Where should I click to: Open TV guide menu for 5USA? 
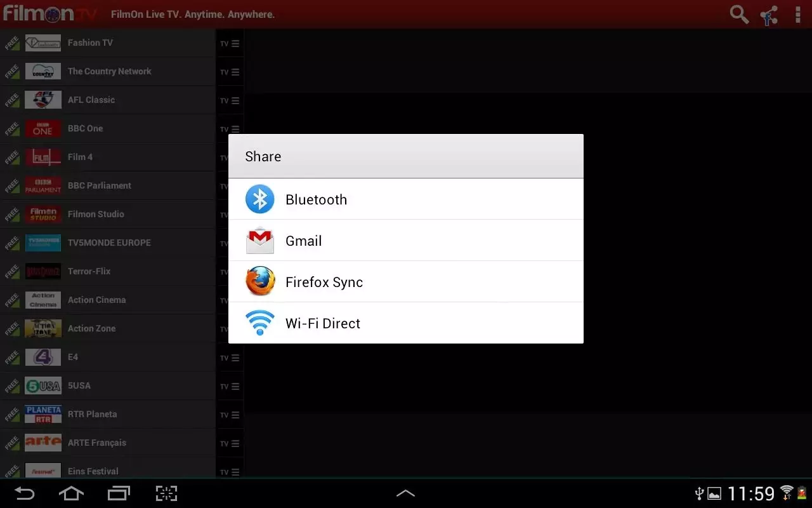tap(230, 387)
